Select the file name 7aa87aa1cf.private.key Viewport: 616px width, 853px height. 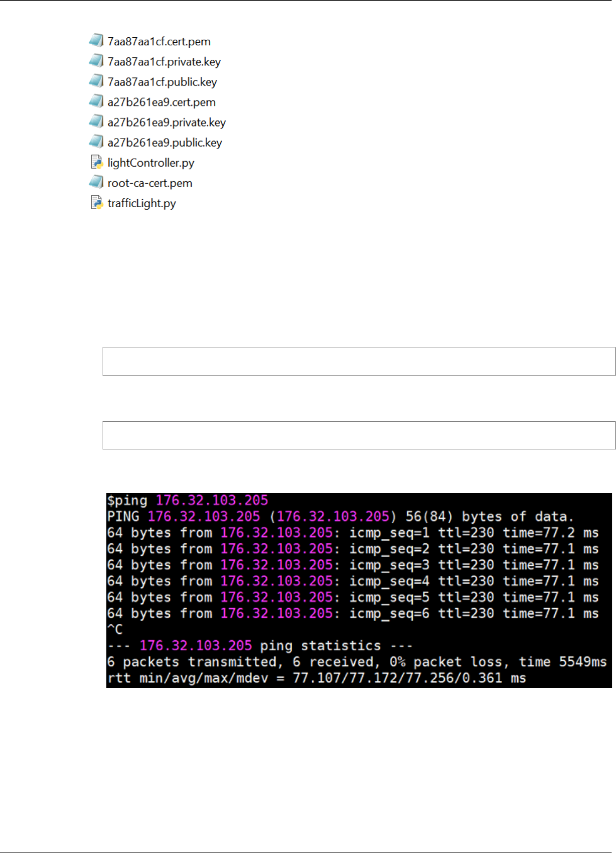tap(164, 62)
